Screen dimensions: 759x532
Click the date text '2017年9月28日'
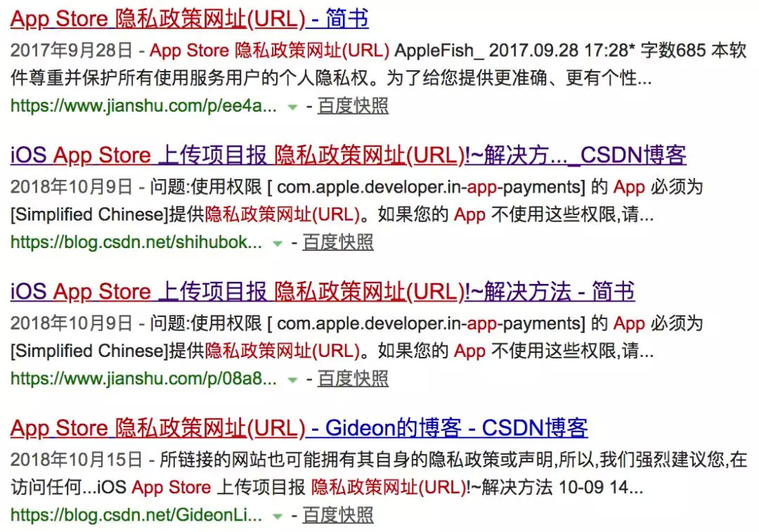click(x=71, y=51)
